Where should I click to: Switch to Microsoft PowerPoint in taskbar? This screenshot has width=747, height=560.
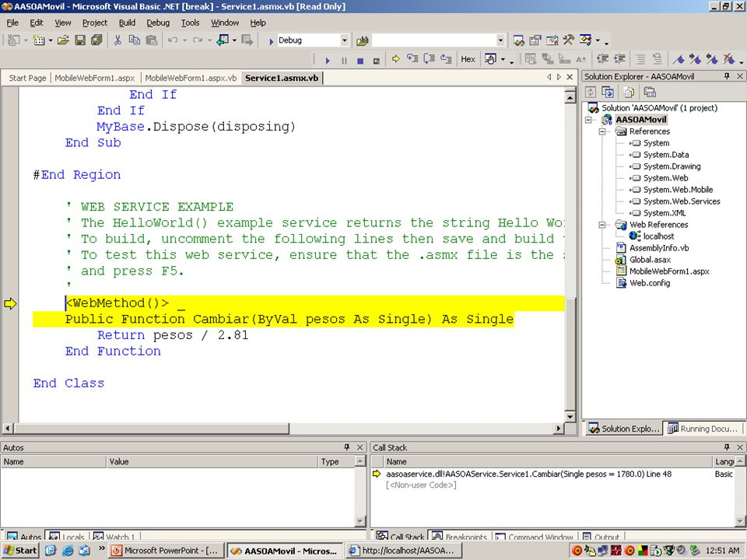click(165, 551)
